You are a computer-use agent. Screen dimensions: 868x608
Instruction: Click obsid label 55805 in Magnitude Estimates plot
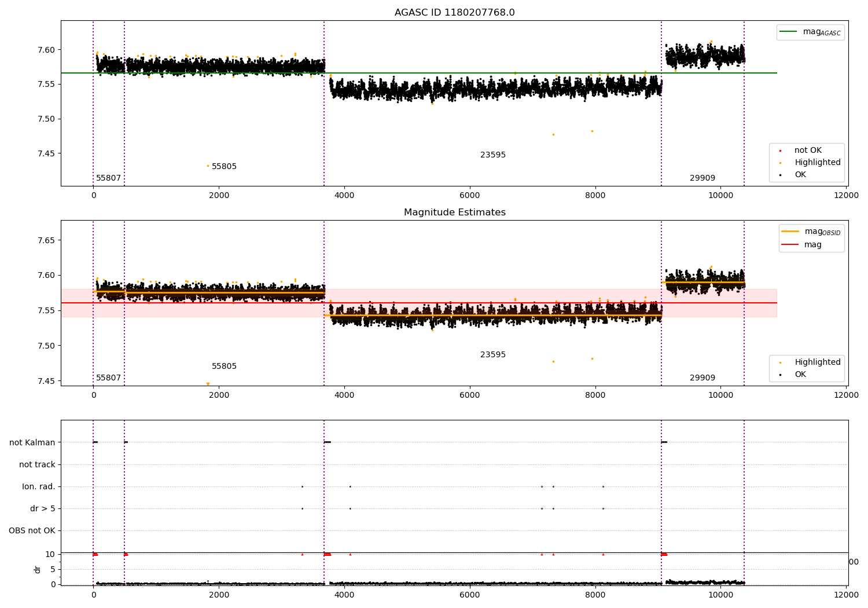click(224, 367)
